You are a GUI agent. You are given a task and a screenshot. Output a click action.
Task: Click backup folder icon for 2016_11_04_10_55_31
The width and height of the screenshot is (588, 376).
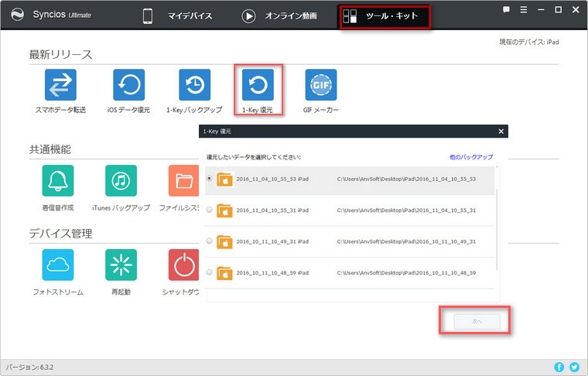[x=224, y=210]
